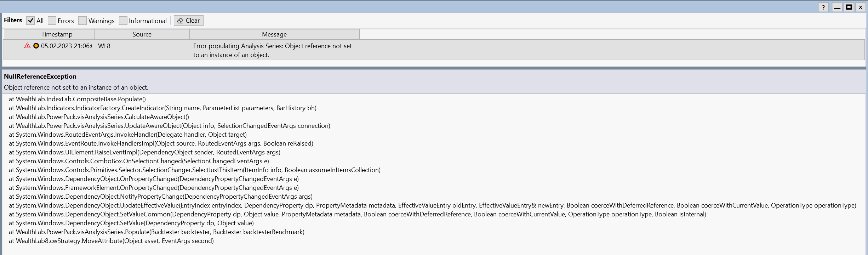Minimize the log viewer window

(x=837, y=7)
